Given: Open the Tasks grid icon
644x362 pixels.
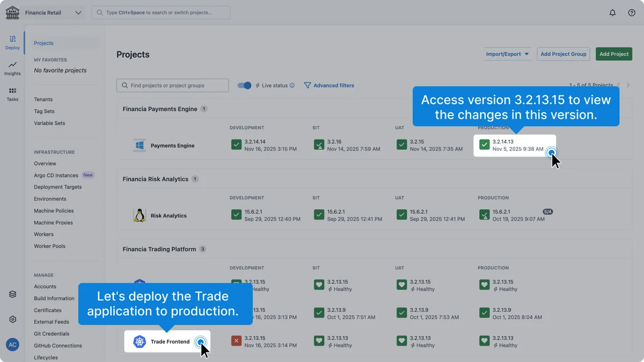Looking at the screenshot, I should pos(12,94).
